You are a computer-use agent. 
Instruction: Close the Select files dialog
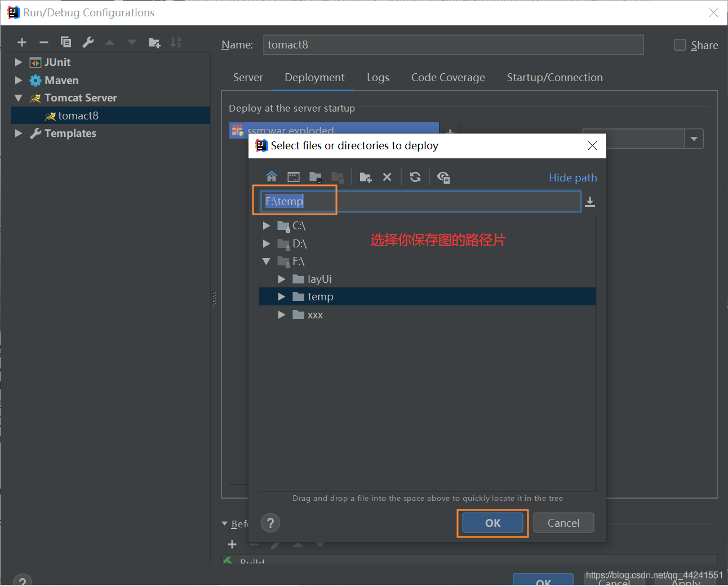pos(592,146)
